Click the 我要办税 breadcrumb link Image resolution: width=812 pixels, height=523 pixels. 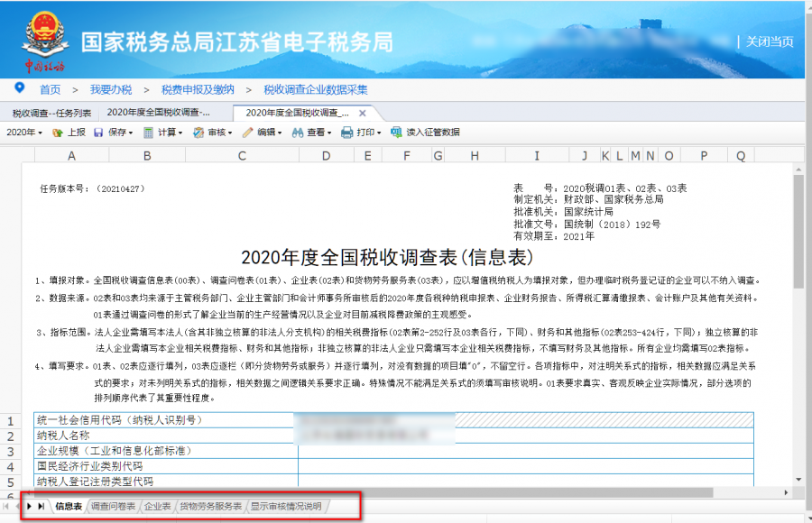pyautogui.click(x=111, y=89)
